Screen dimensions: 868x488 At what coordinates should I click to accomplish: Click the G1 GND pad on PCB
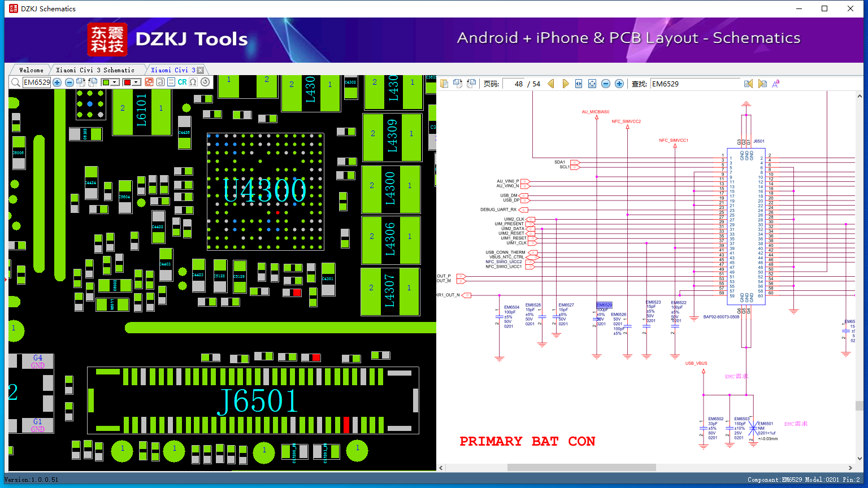37,425
